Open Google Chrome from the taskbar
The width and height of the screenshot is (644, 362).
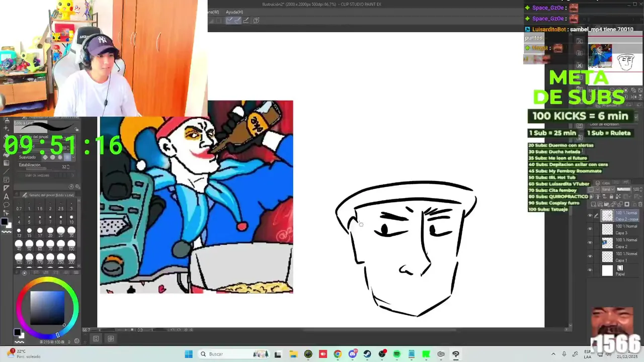tap(338, 354)
